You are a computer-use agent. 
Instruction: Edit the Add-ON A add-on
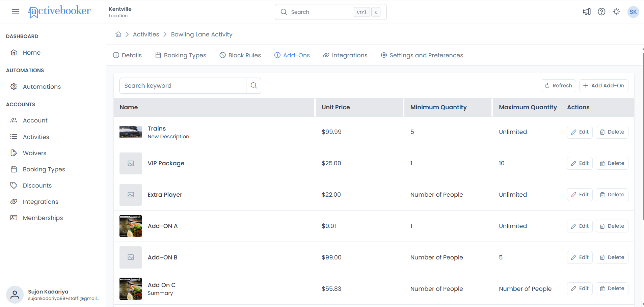[x=580, y=226]
